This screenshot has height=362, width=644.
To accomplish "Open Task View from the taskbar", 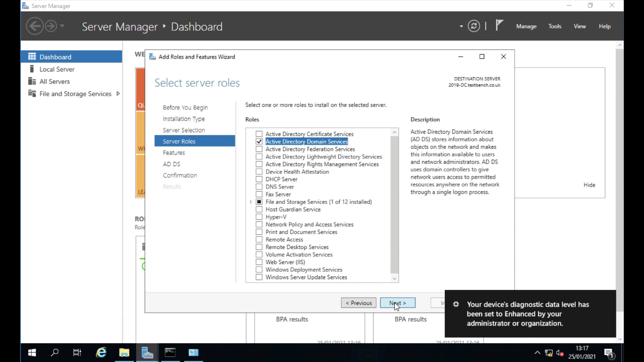I will (77, 352).
